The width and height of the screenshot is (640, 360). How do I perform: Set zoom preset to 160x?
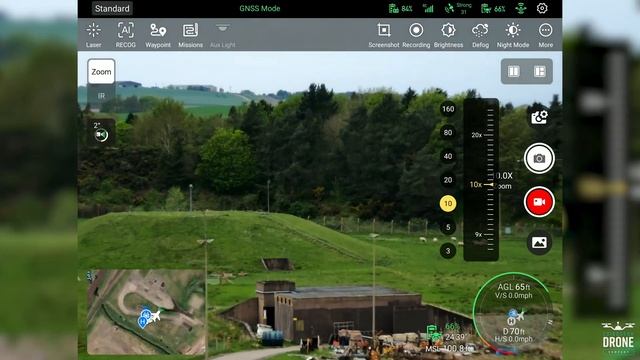click(x=448, y=109)
